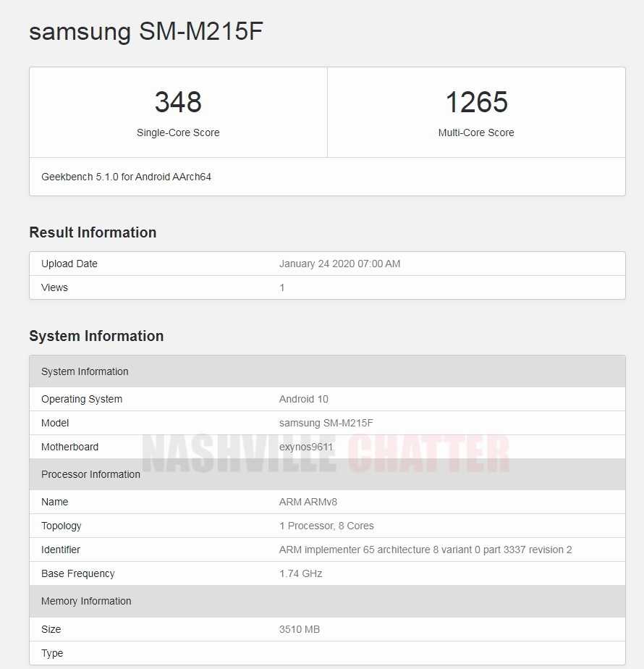Screen dimensions: 644x669
Task: Click the single-core score value 348
Action: click(x=178, y=102)
